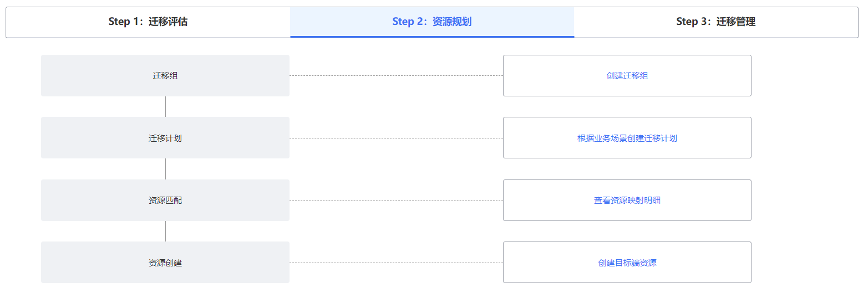The height and width of the screenshot is (293, 868).
Task: Click the 创建目标端资源 link
Action: coord(627,263)
